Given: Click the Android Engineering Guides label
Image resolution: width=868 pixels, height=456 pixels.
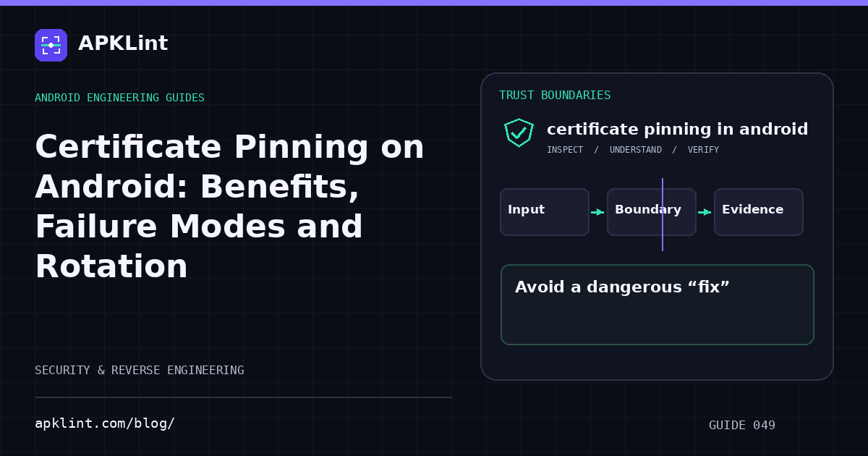Looking at the screenshot, I should [x=119, y=98].
